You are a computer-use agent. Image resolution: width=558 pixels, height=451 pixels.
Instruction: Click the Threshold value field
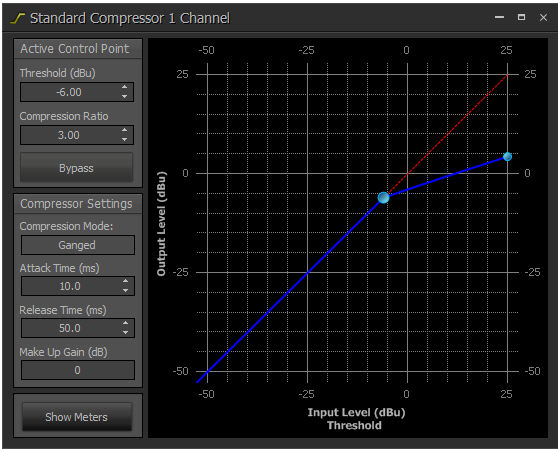pos(77,92)
